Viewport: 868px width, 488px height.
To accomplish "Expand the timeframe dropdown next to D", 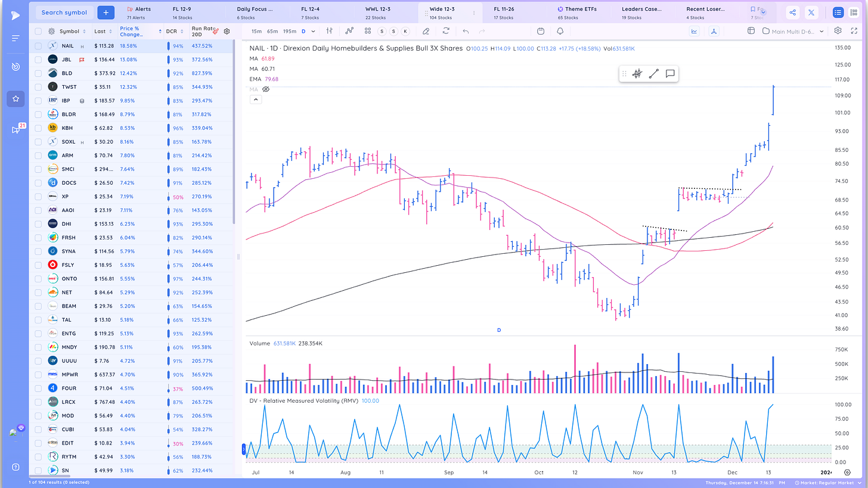I will coord(313,31).
